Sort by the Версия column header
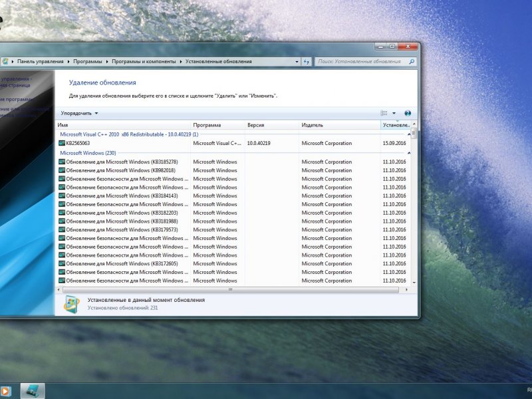 [272, 125]
